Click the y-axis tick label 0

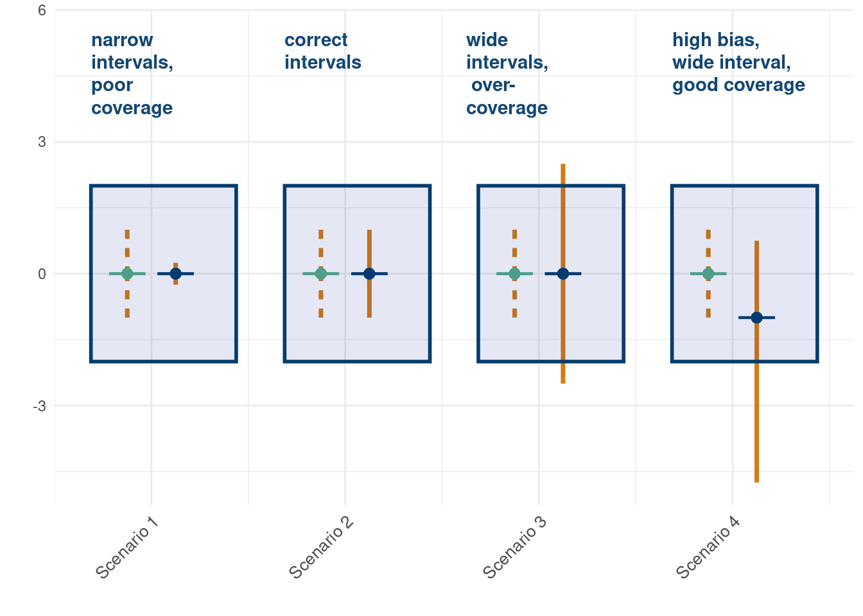click(42, 274)
